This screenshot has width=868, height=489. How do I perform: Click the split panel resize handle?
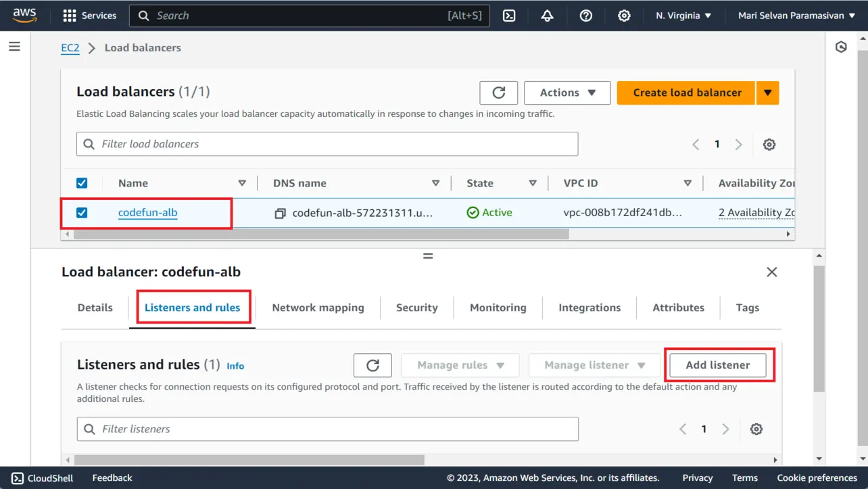click(x=428, y=256)
